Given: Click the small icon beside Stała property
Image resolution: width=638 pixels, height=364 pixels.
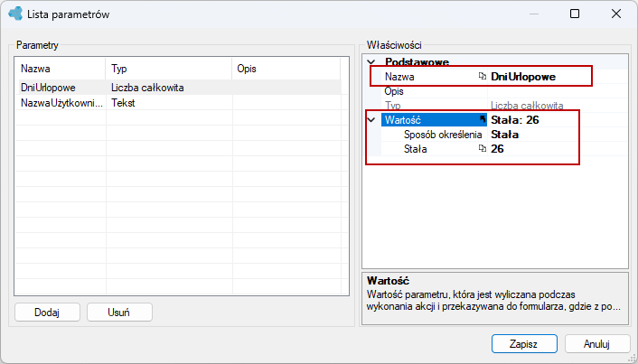Looking at the screenshot, I should [483, 149].
